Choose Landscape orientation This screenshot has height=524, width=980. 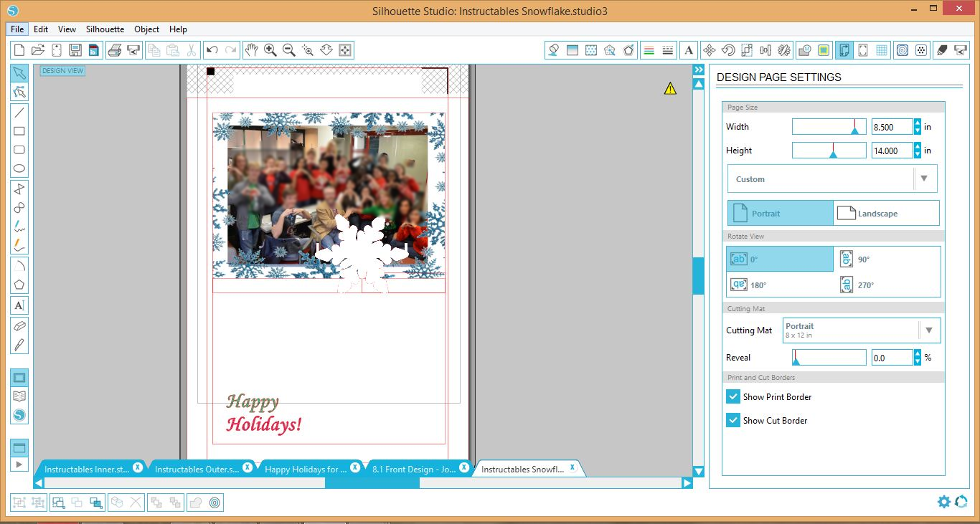point(886,214)
